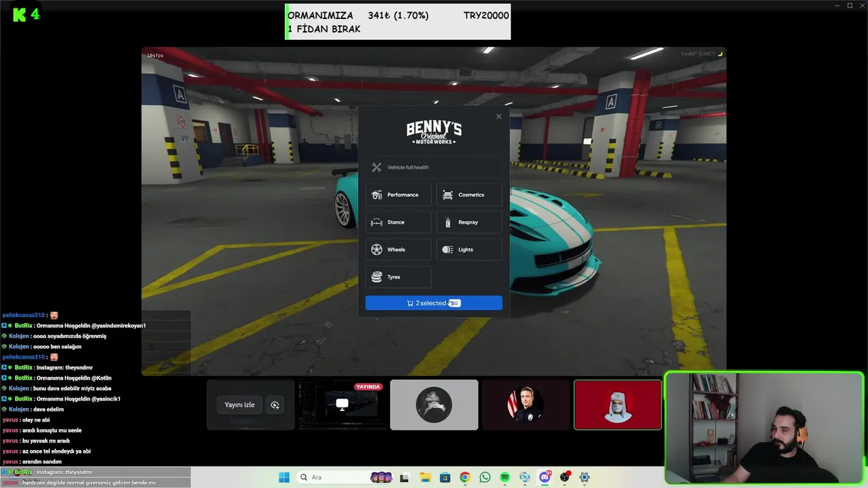Click the pop-out stream icon beside Yayını izle
868x488 pixels.
(275, 405)
